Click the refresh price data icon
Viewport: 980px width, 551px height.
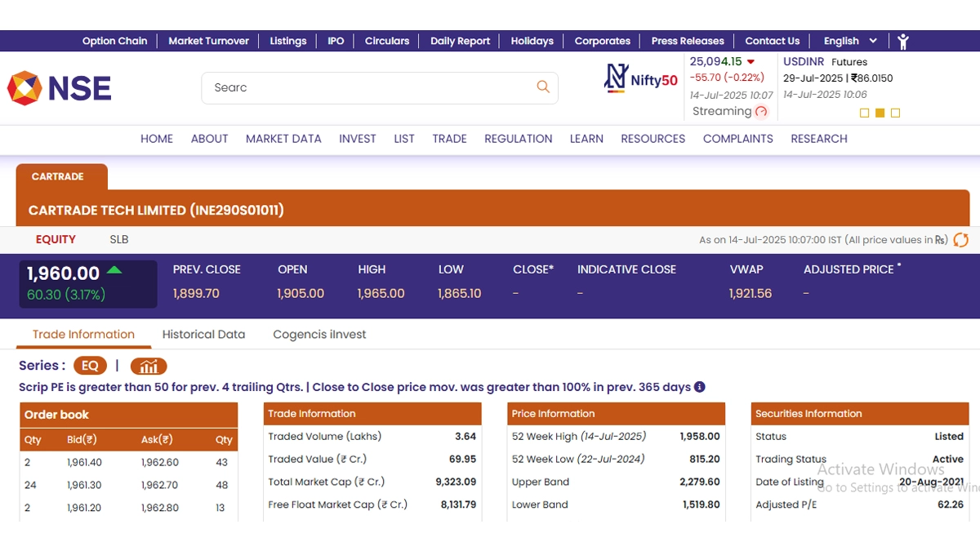pos(961,240)
